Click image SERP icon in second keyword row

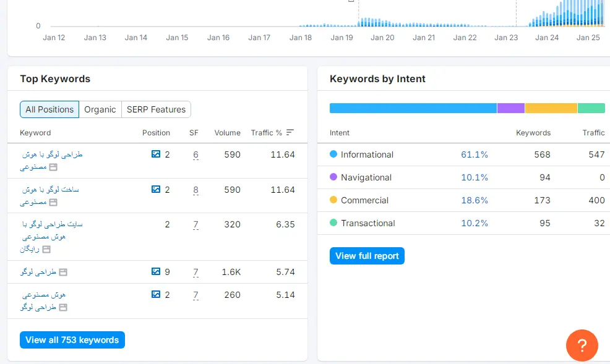tap(156, 189)
